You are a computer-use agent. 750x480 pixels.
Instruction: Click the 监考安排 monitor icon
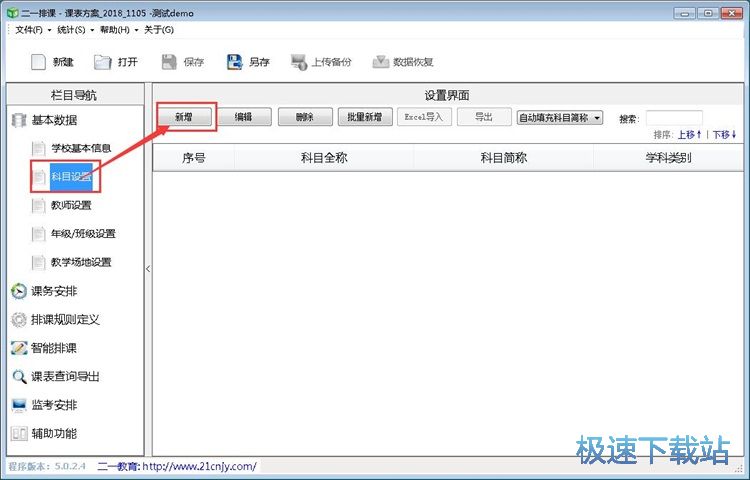19,405
